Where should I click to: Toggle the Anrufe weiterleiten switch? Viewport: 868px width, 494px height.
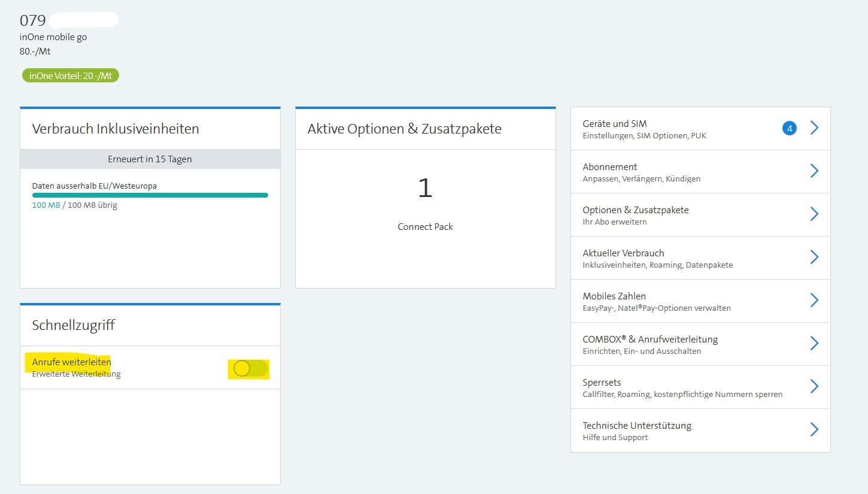[249, 369]
